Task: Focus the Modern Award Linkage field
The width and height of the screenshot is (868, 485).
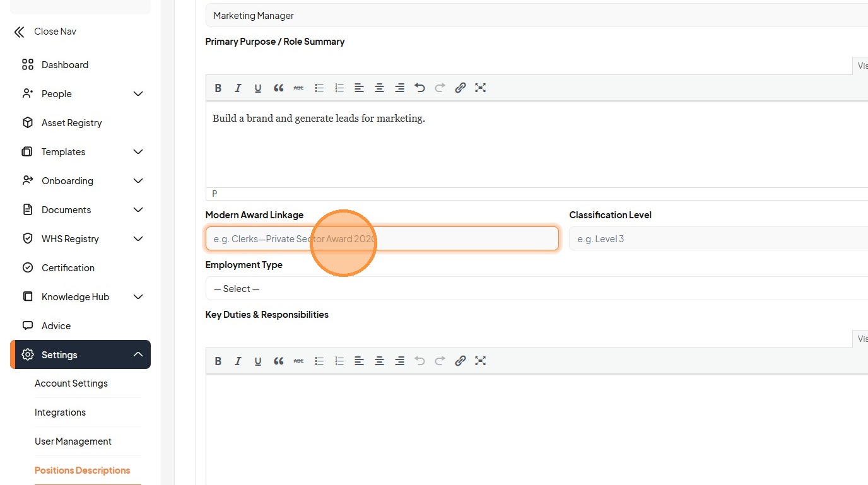Action: (x=382, y=239)
